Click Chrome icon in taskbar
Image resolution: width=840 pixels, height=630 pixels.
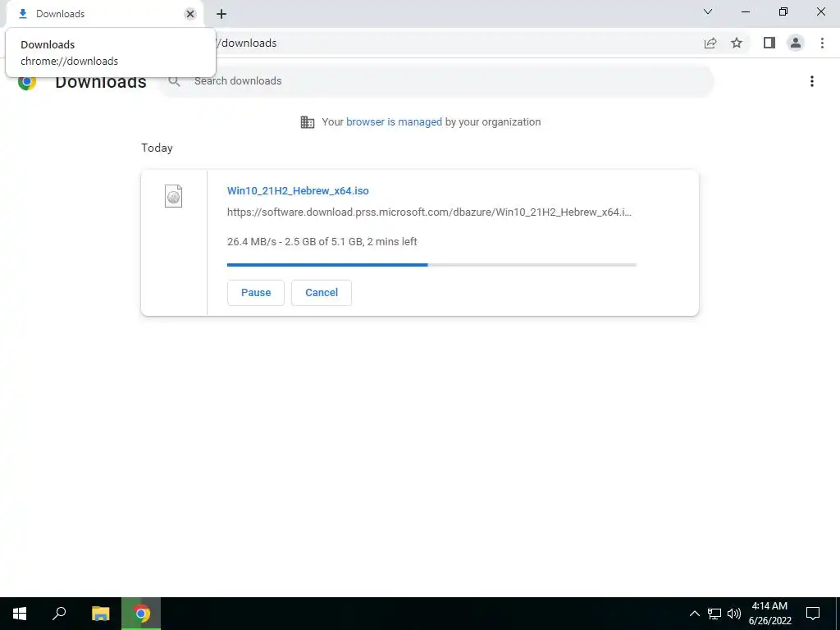141,614
